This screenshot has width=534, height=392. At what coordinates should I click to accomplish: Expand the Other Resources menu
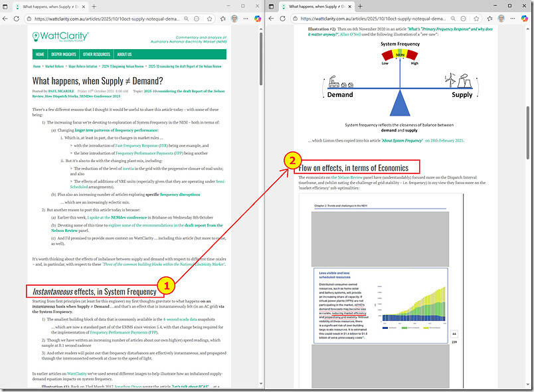pyautogui.click(x=97, y=54)
